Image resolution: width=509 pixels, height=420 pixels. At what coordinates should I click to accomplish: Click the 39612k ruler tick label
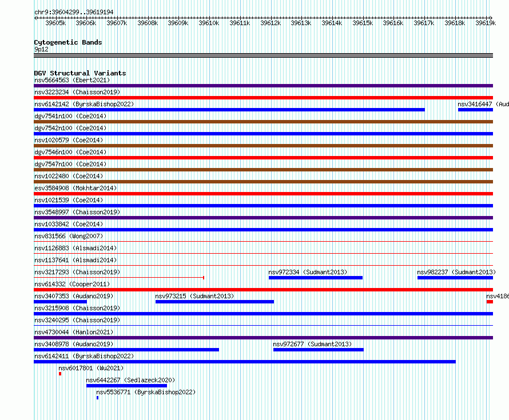271,23
